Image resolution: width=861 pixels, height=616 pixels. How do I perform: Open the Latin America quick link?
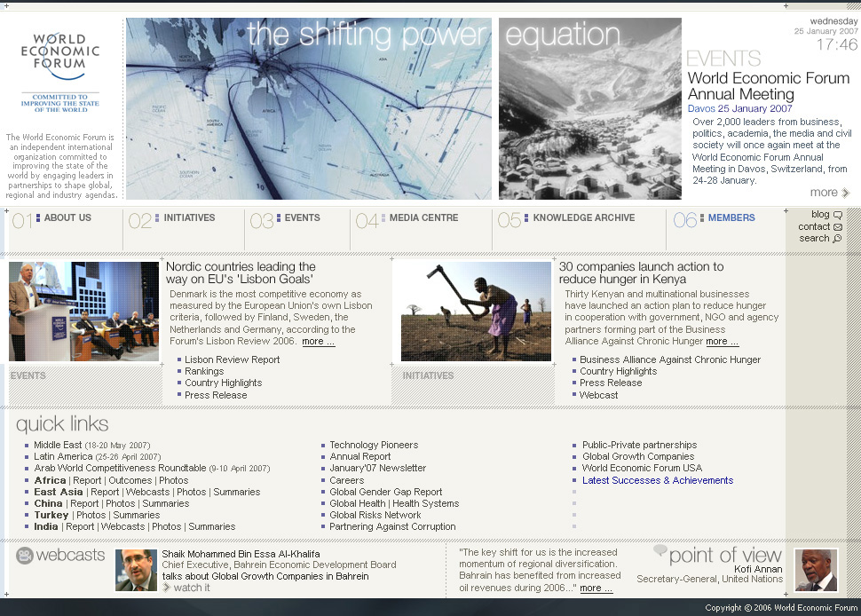(x=63, y=456)
